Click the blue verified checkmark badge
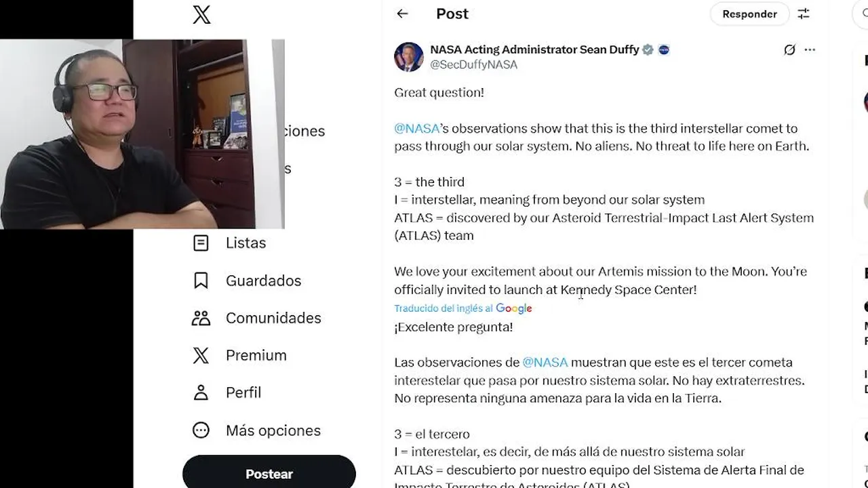The image size is (868, 488). click(x=648, y=49)
